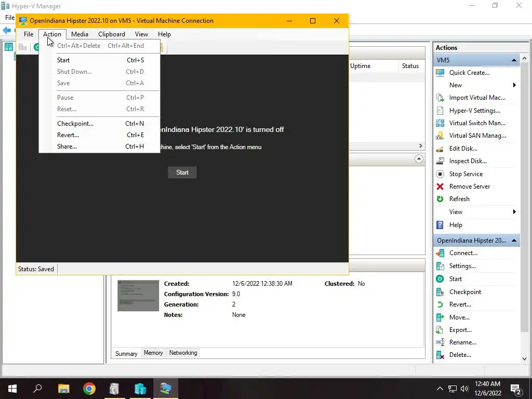Show hidden system tray icons
This screenshot has width=532, height=399.
pos(440,389)
